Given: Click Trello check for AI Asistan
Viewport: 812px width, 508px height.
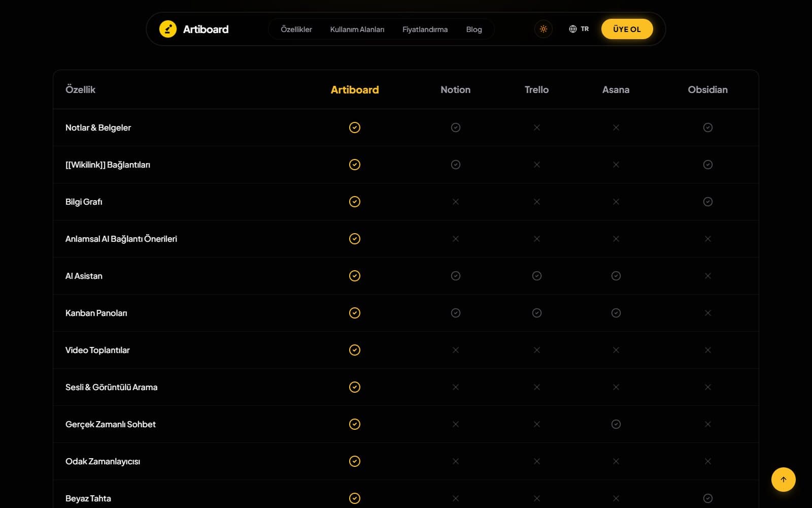Looking at the screenshot, I should pyautogui.click(x=537, y=276).
